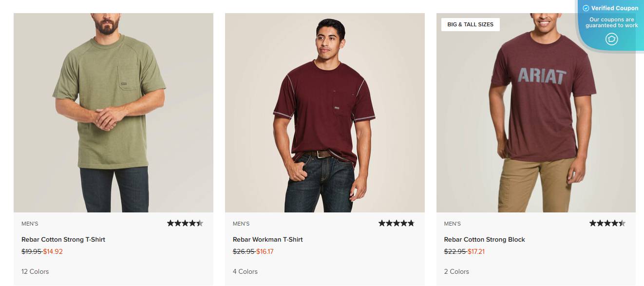Click the fourth star of Rebar Workman rating
The width and height of the screenshot is (644, 286).
click(x=403, y=223)
